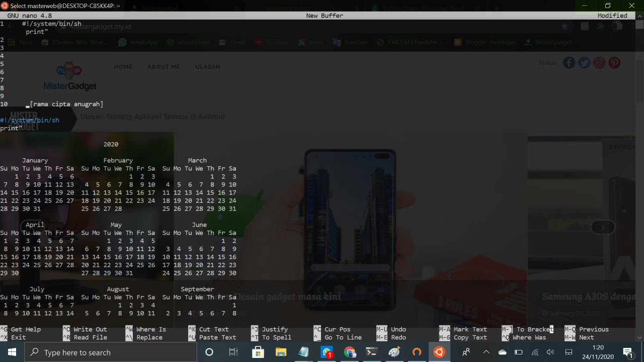Screen dimensions: 644x362
Task: Click the OneDrive cloud tray icon
Action: pyautogui.click(x=502, y=352)
